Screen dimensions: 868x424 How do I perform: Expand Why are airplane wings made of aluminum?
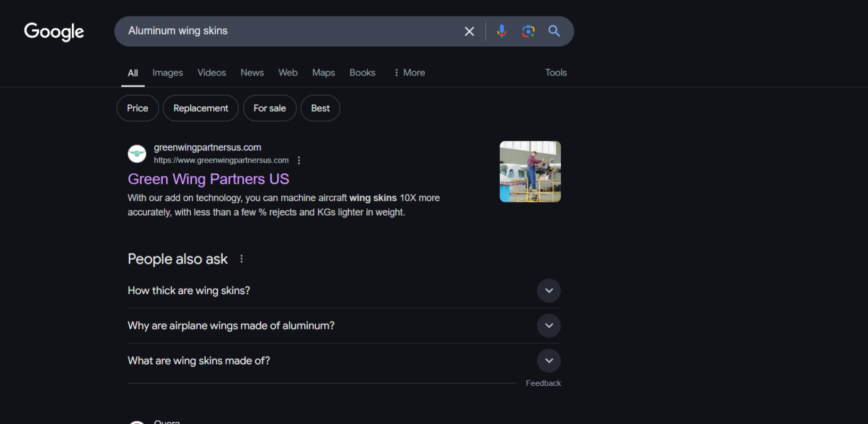coord(344,326)
